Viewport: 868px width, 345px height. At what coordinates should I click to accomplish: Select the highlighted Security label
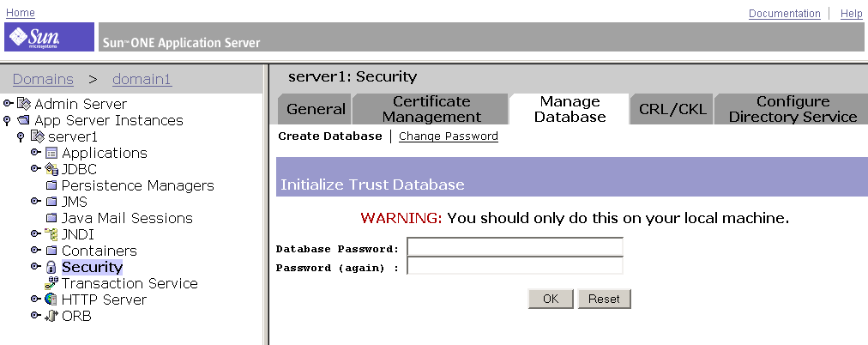pyautogui.click(x=92, y=267)
